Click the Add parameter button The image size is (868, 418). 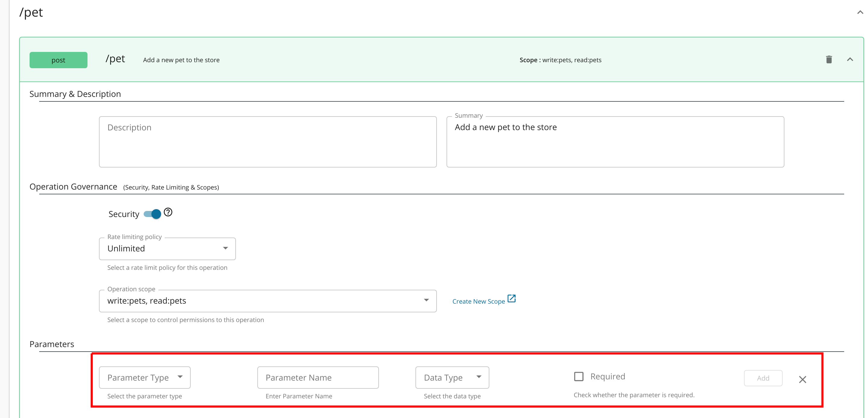(763, 378)
